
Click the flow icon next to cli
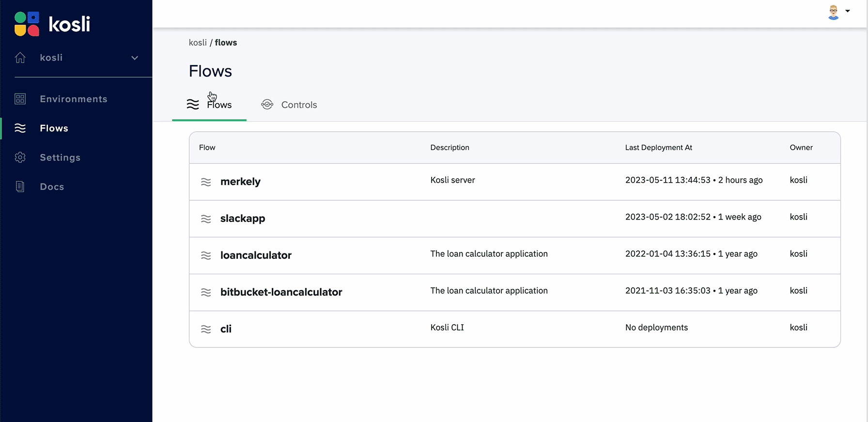[x=206, y=329]
